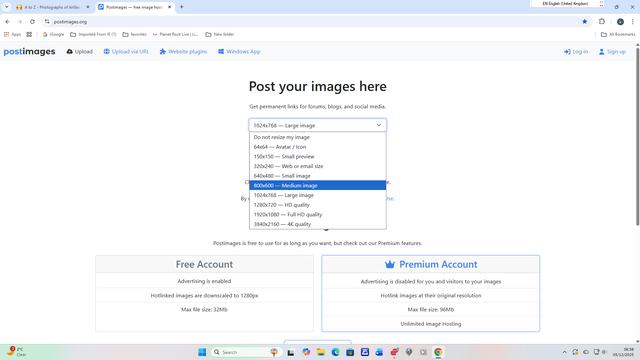Image resolution: width=640 pixels, height=360 pixels.
Task: Pick 800x600 Medium image option
Action: click(x=318, y=186)
